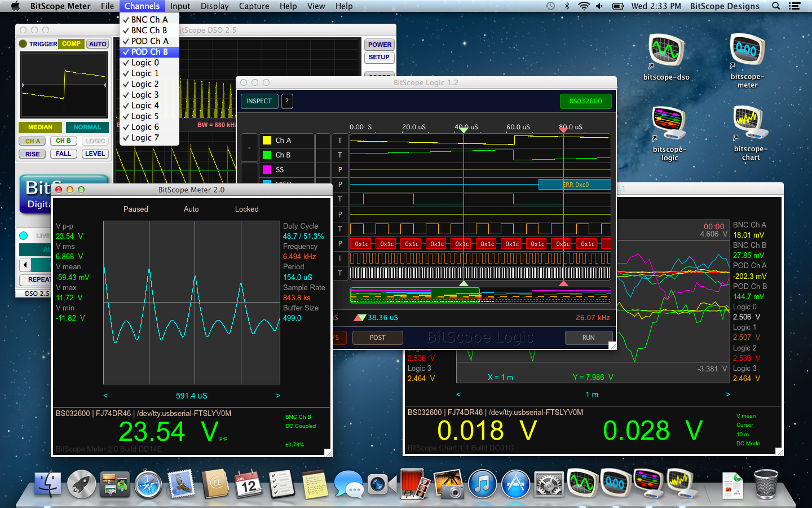Open the Capture menu
The height and width of the screenshot is (508, 812).
click(254, 6)
